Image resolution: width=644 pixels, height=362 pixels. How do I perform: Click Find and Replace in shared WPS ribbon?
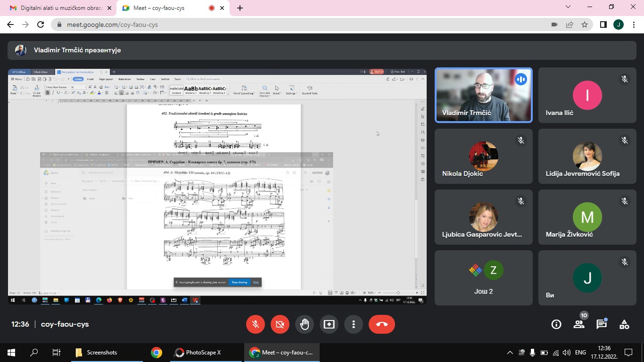pos(264,90)
